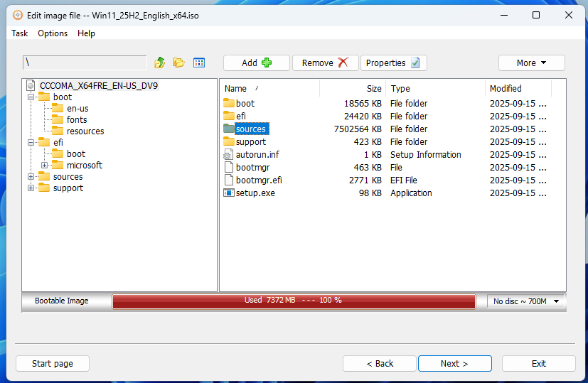
Task: Click the Remove button
Action: 325,63
